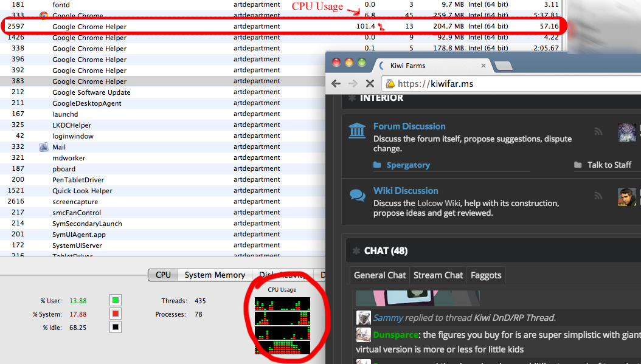Select the launchd process row
Viewport: 641px width, 364px height.
(x=163, y=114)
